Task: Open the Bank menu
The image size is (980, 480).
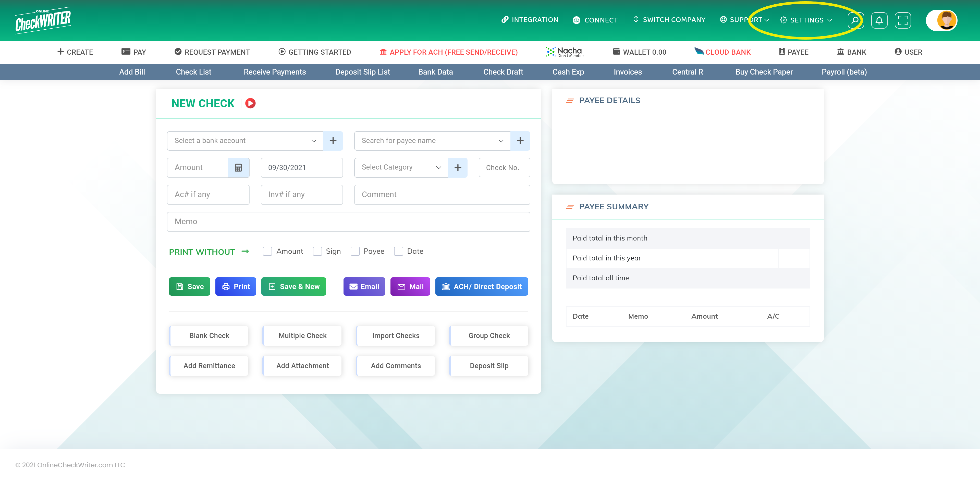Action: tap(851, 52)
